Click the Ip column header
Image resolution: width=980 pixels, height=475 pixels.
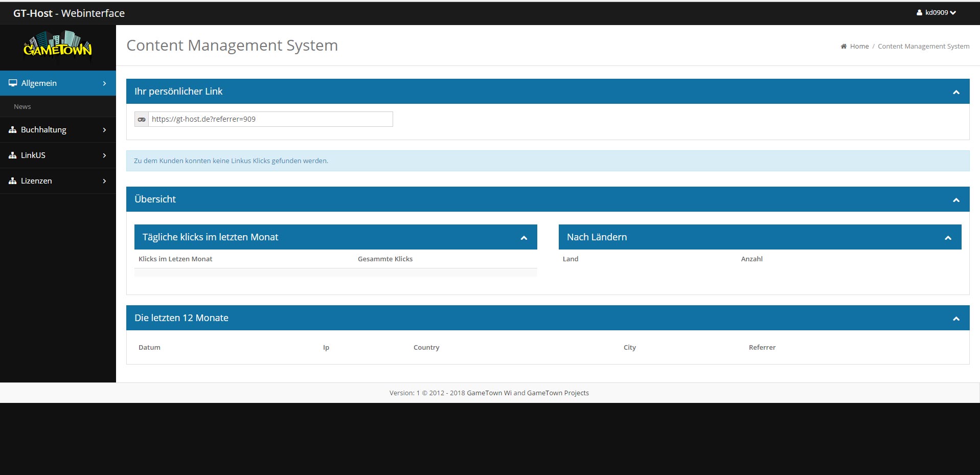326,347
